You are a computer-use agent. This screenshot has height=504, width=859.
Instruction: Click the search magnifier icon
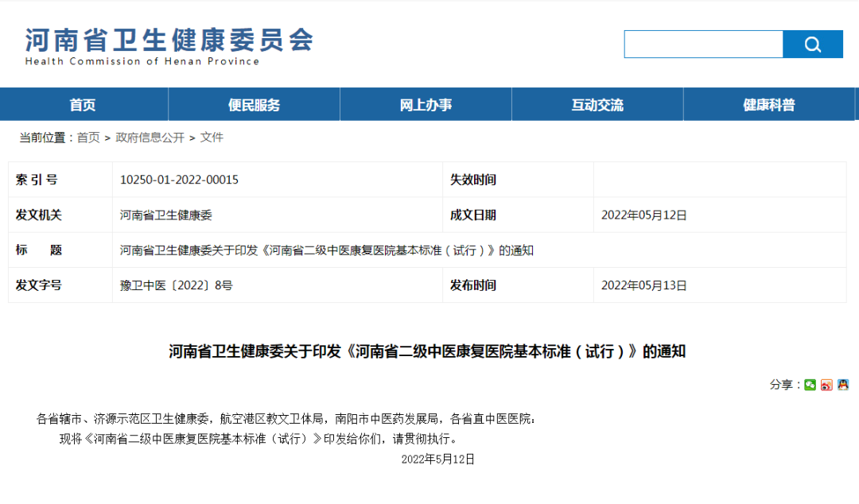(x=813, y=44)
